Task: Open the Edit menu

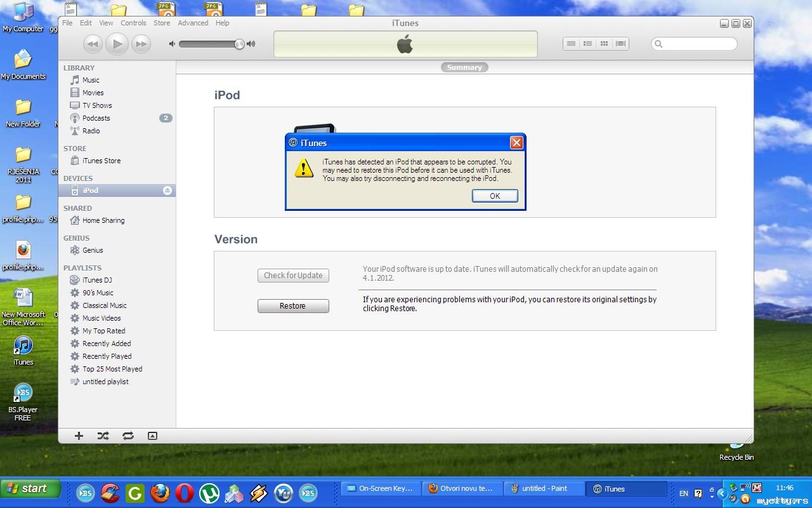Action: pos(86,23)
